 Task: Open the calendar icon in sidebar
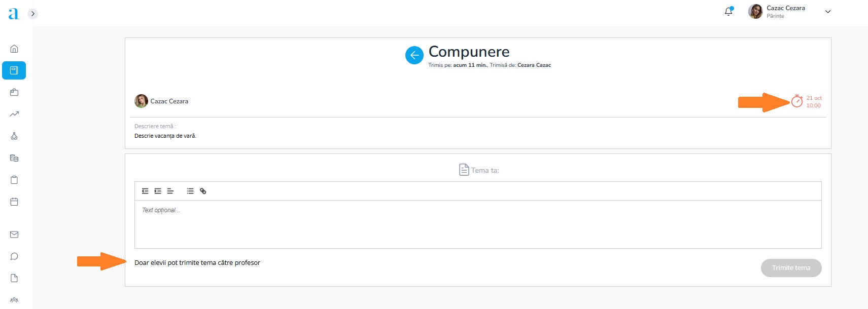14,202
